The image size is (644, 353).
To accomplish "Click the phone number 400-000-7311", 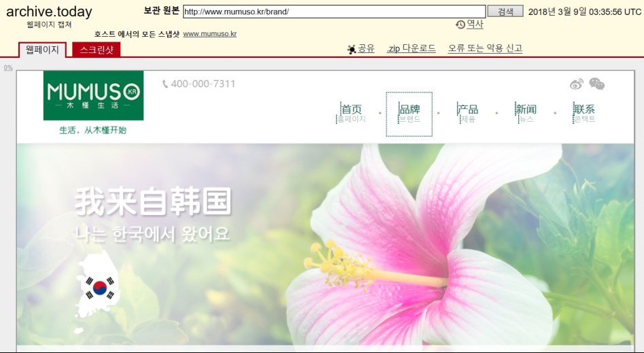I will click(x=203, y=84).
